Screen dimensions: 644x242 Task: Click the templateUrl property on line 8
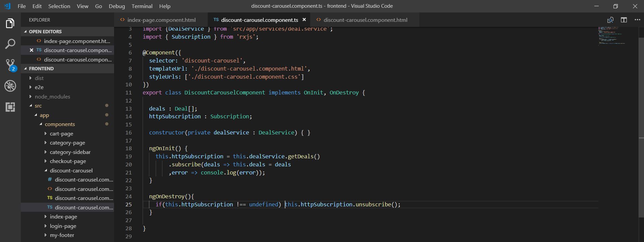[167, 69]
